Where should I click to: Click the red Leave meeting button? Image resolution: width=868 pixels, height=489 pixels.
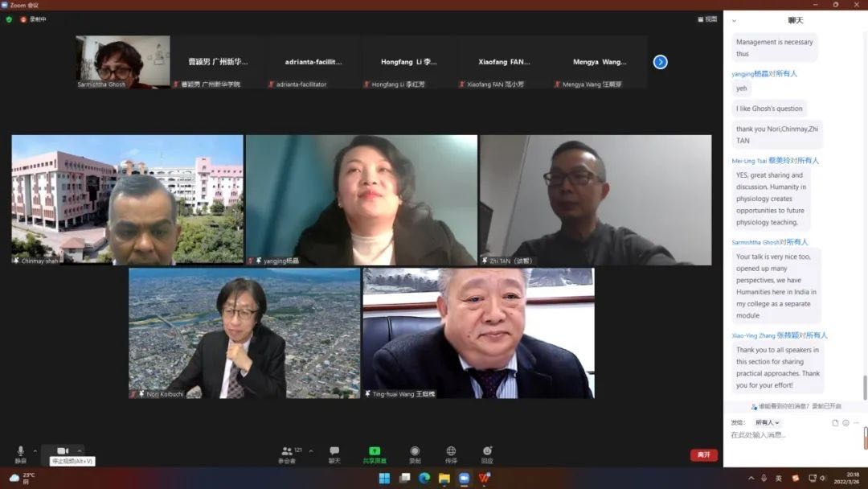(703, 455)
